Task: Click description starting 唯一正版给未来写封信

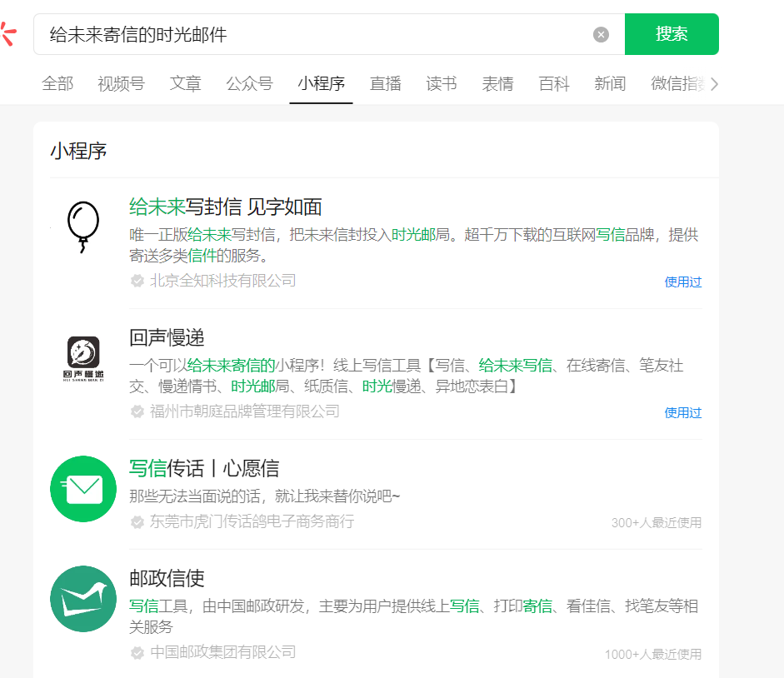Action: pos(413,245)
